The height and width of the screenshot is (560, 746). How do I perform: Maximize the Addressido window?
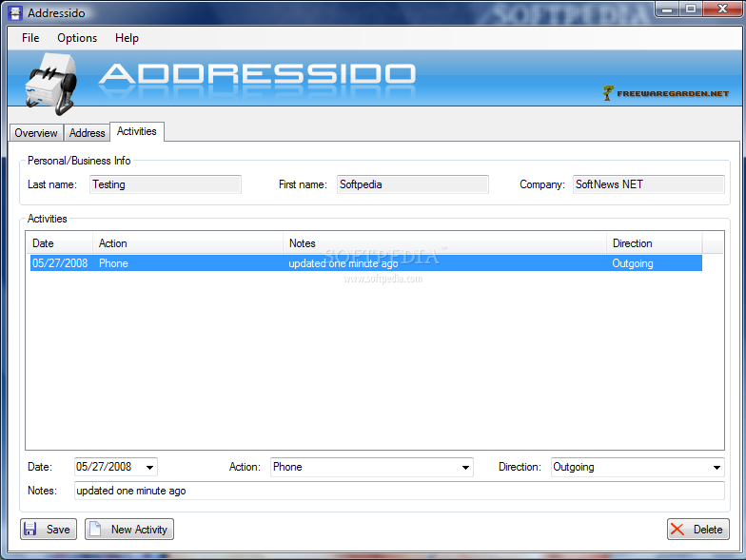click(x=691, y=10)
